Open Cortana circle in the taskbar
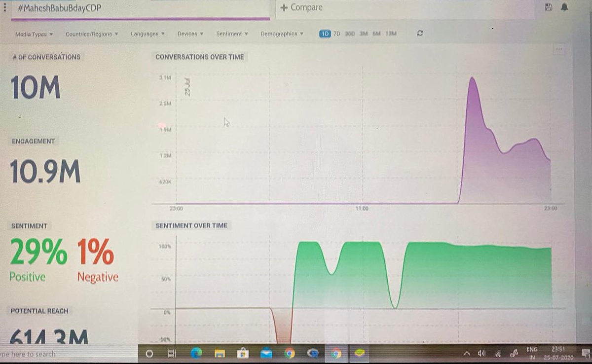Viewport: 592px width, 364px height. tap(149, 354)
